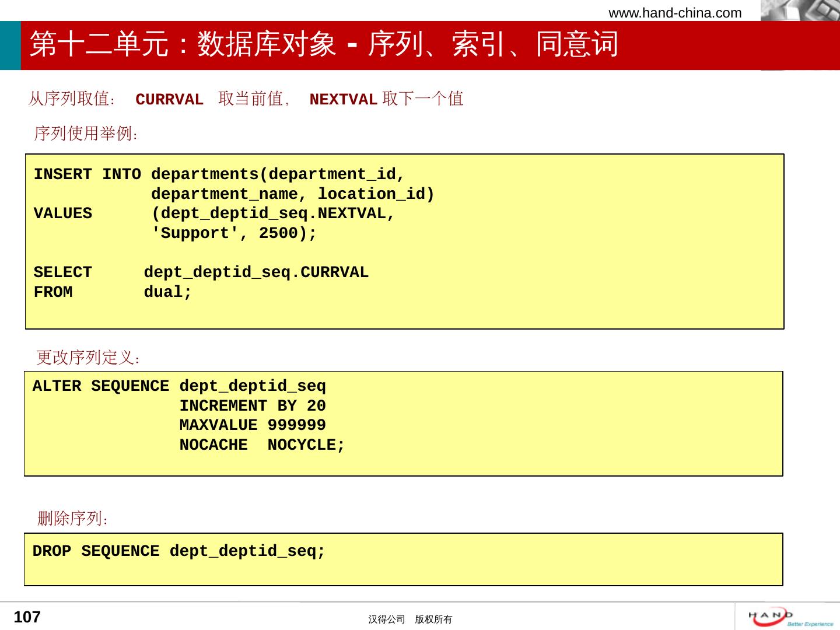The height and width of the screenshot is (630, 840).
Task: Click the HAND company logo in the footer
Action: point(790,617)
